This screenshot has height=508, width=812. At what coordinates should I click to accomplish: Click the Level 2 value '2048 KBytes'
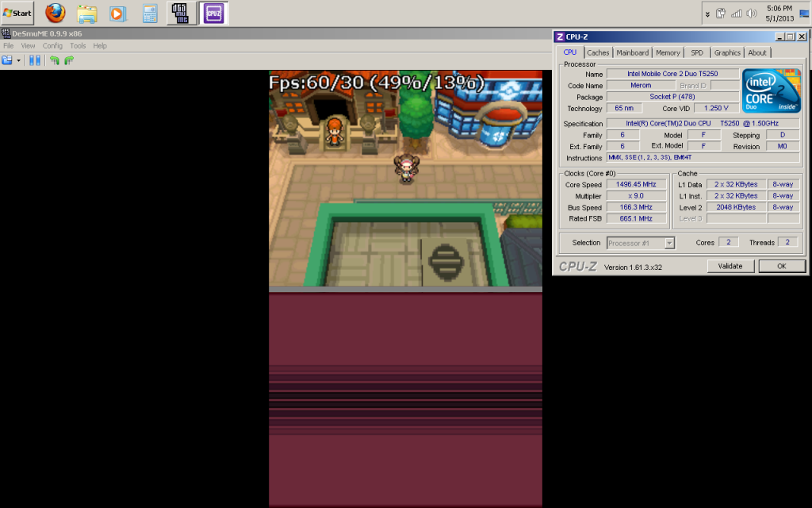pyautogui.click(x=736, y=207)
